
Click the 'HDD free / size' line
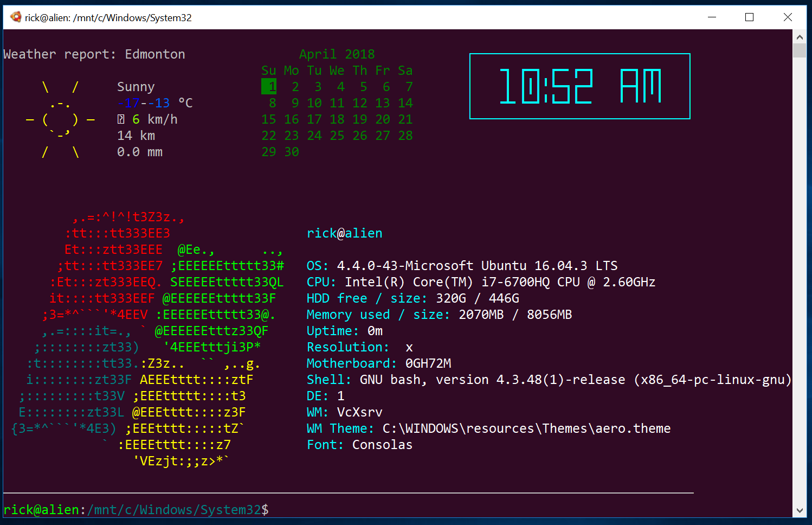(x=413, y=298)
